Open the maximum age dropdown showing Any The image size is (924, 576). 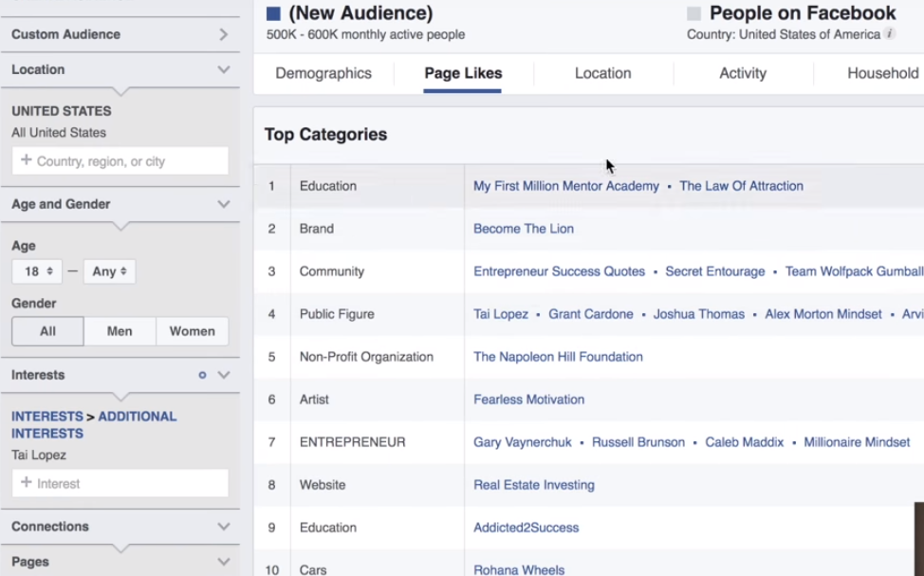(x=110, y=271)
